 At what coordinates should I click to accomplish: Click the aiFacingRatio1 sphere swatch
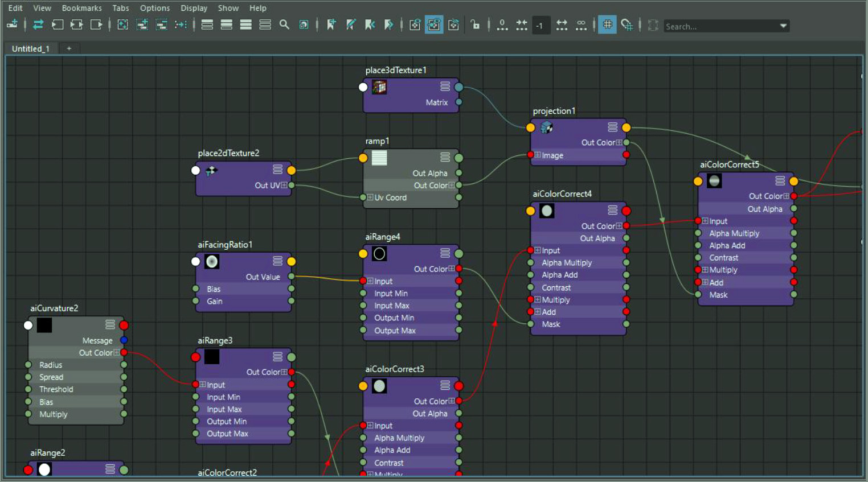click(x=212, y=261)
